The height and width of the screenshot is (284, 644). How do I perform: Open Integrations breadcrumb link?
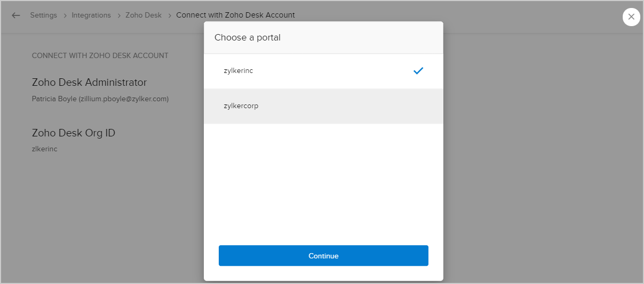click(91, 15)
